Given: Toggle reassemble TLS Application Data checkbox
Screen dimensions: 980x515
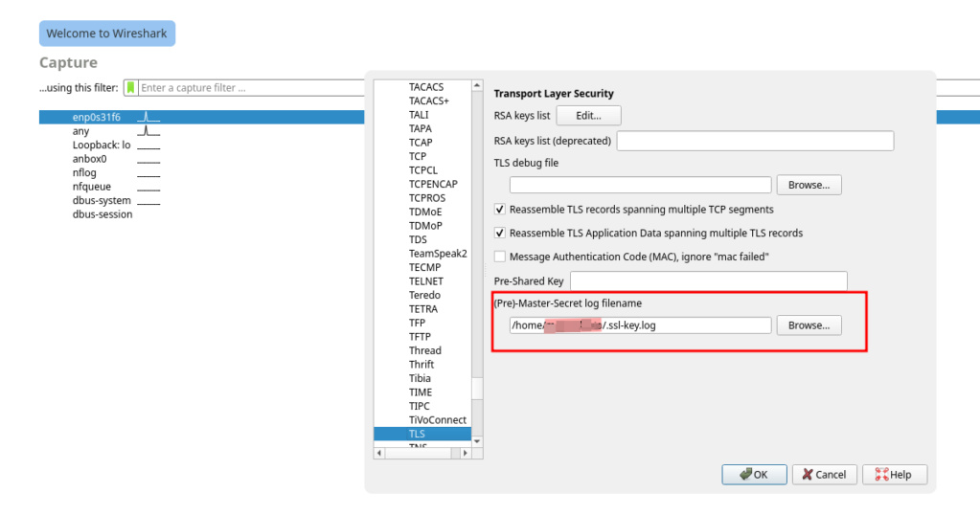Looking at the screenshot, I should (x=499, y=233).
